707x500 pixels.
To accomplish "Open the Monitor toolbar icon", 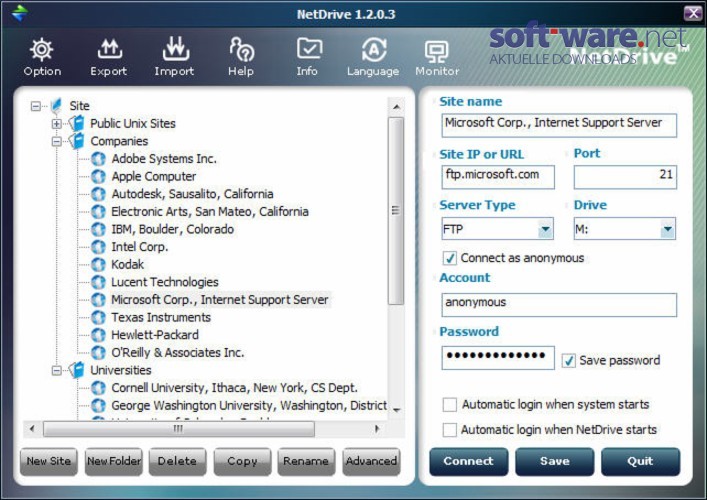I will coord(436,51).
